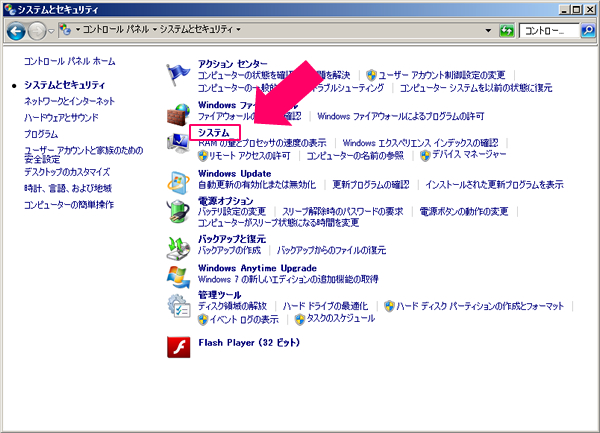Expand the recent pages dropdown beside the nav arrows
This screenshot has width=600, height=433.
click(x=53, y=31)
